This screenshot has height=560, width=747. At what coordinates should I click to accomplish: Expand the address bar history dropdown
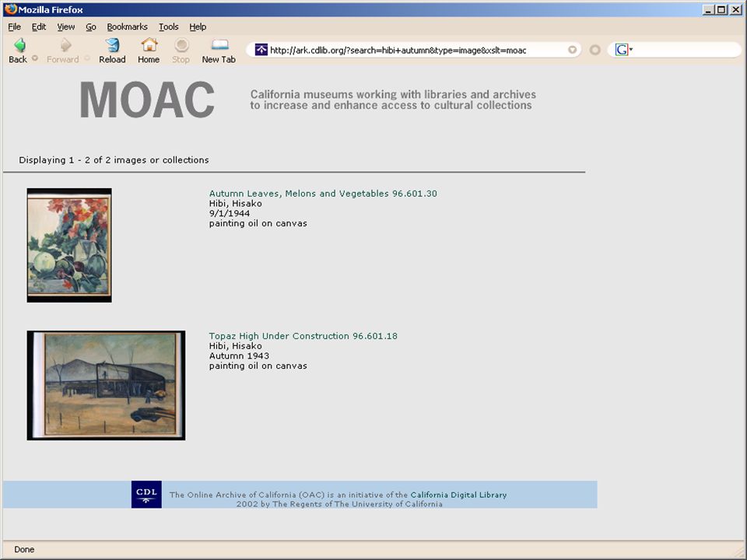(572, 50)
